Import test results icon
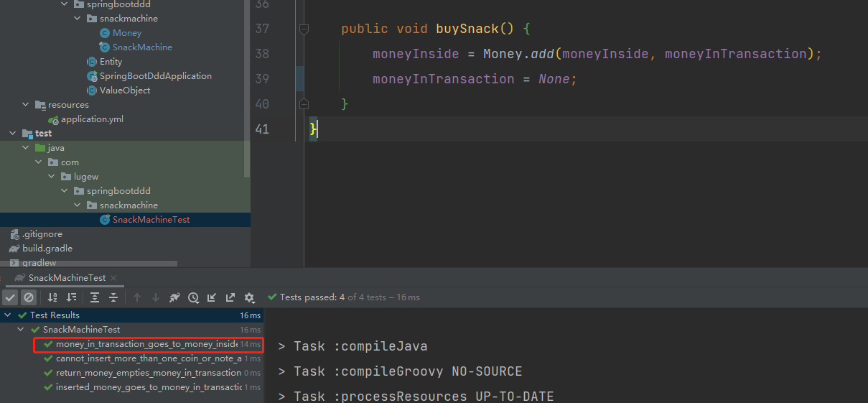The height and width of the screenshot is (403, 868). point(212,297)
